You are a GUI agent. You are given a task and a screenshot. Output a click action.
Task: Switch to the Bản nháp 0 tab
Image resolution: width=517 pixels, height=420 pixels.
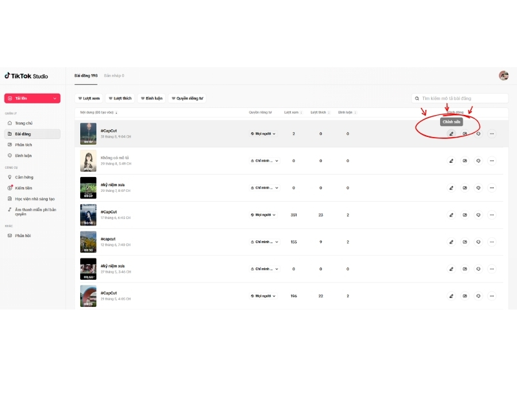coord(114,76)
